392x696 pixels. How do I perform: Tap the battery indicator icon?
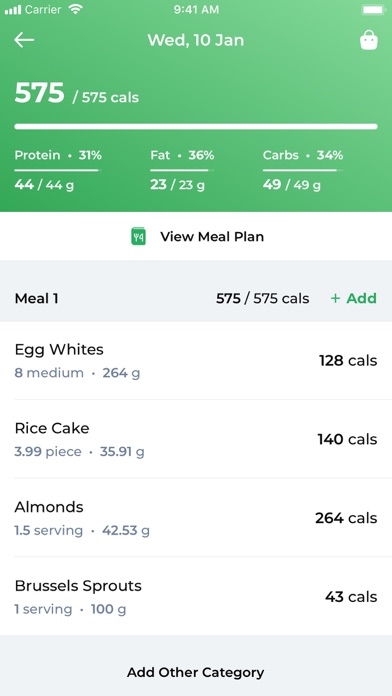click(373, 10)
